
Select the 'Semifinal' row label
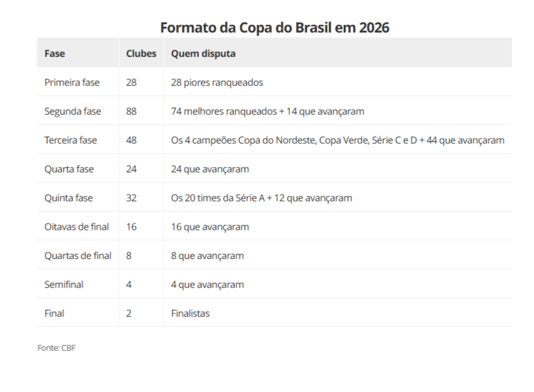point(64,285)
